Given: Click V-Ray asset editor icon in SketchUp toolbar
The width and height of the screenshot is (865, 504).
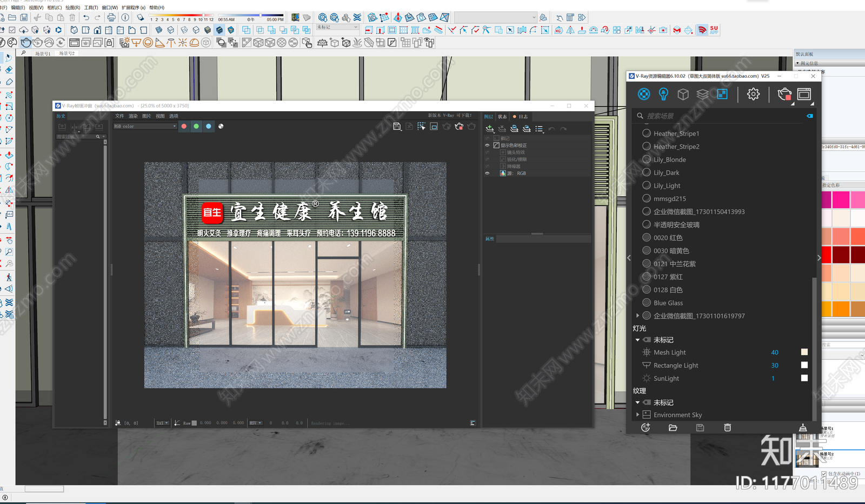Looking at the screenshot, I should point(2,42).
